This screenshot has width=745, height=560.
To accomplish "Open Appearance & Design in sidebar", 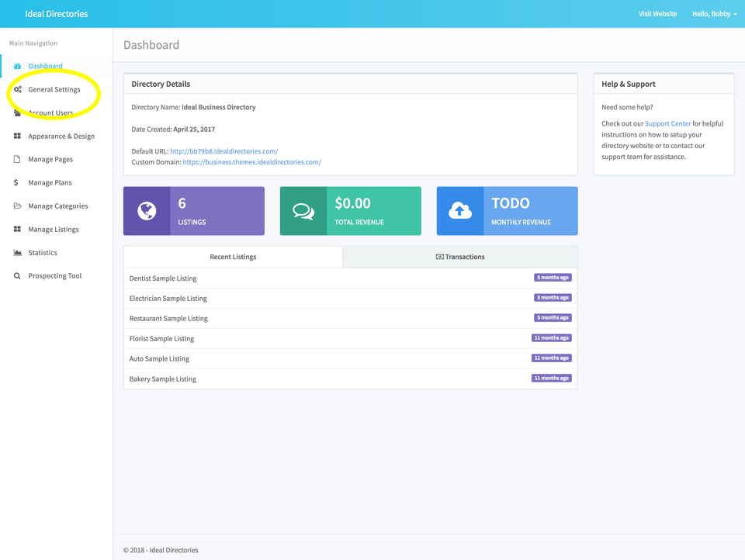I will [61, 137].
